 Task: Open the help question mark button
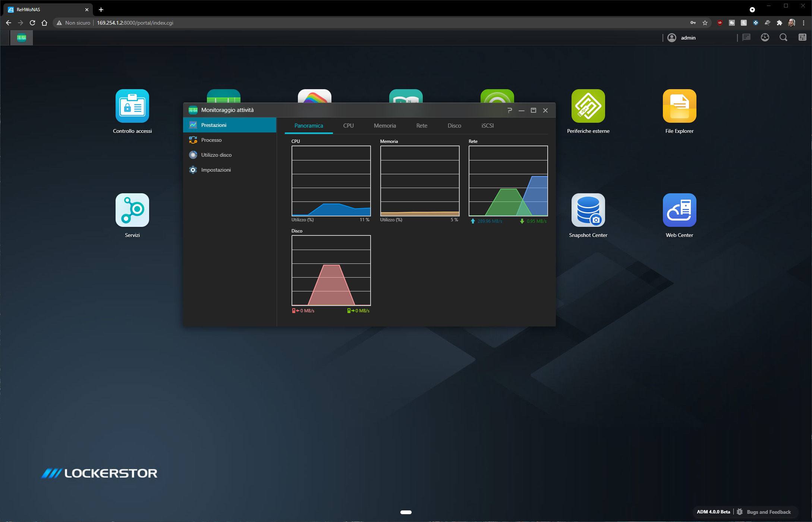(x=509, y=110)
